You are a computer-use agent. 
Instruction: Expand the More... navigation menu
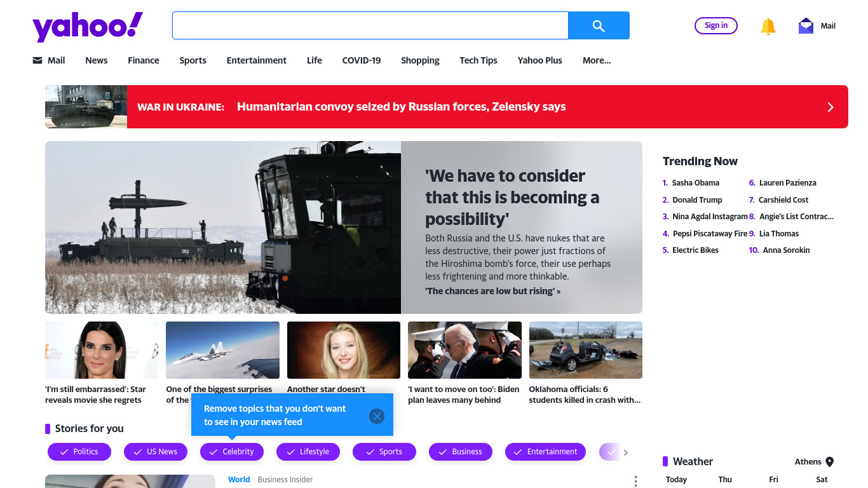pos(597,60)
